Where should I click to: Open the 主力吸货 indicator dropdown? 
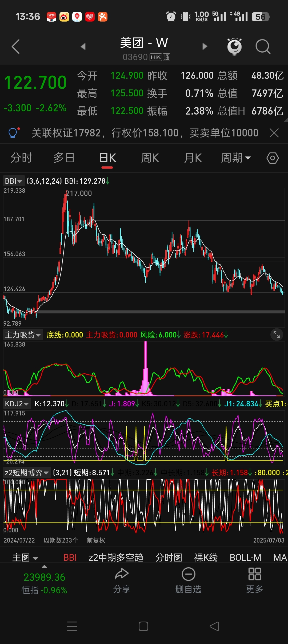point(23,335)
